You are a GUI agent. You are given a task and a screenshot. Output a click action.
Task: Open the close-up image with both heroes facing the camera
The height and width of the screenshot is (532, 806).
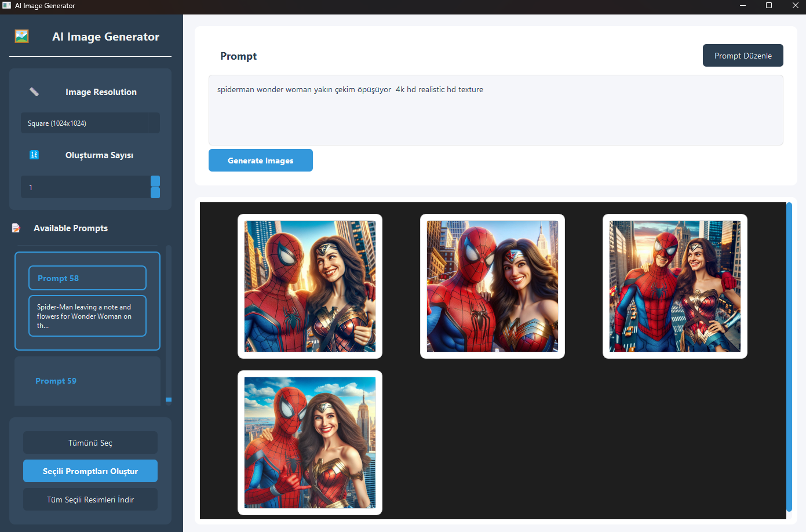pyautogui.click(x=493, y=286)
